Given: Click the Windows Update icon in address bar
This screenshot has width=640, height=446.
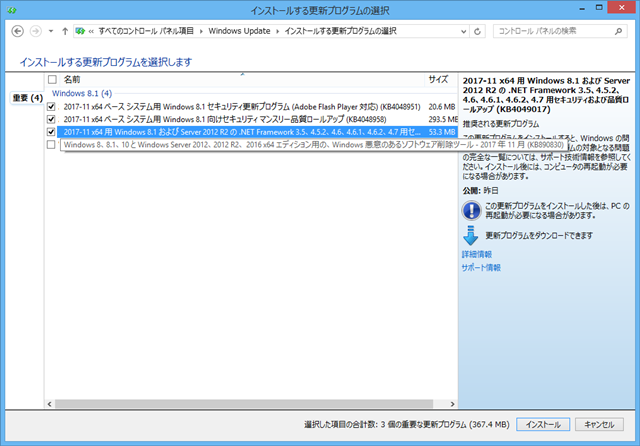Looking at the screenshot, I should tap(80, 31).
